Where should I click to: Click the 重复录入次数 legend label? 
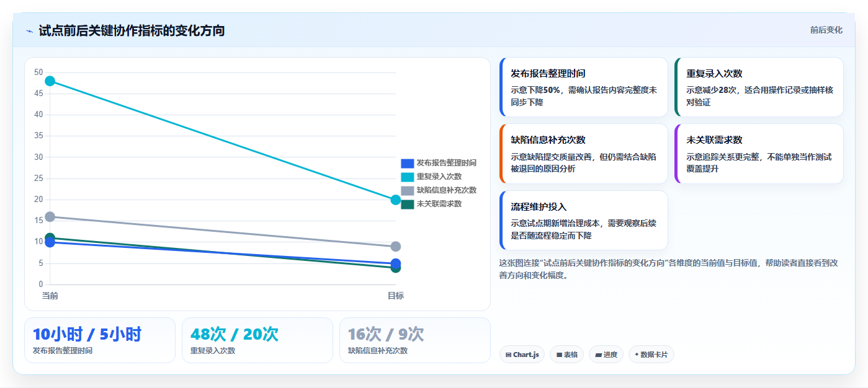click(439, 177)
